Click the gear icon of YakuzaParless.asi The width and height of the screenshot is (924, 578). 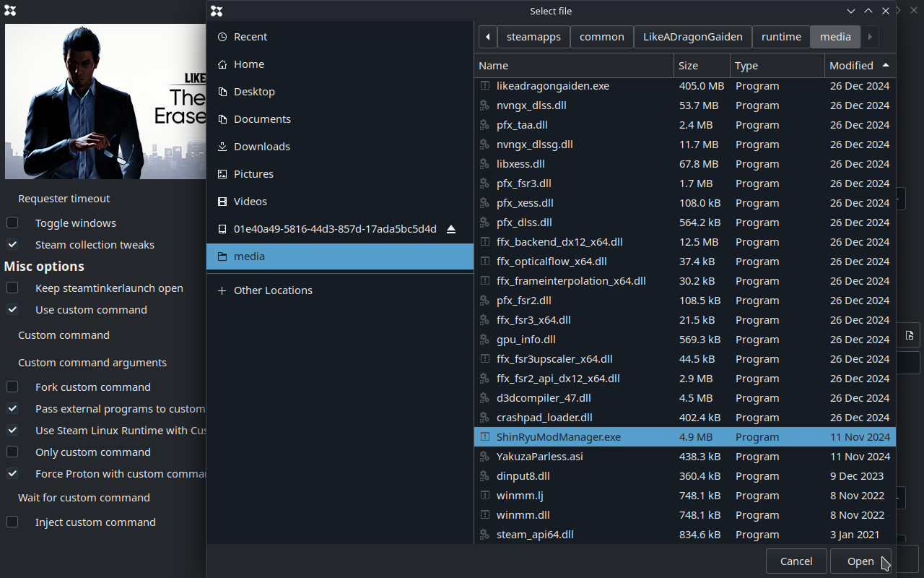coord(485,457)
